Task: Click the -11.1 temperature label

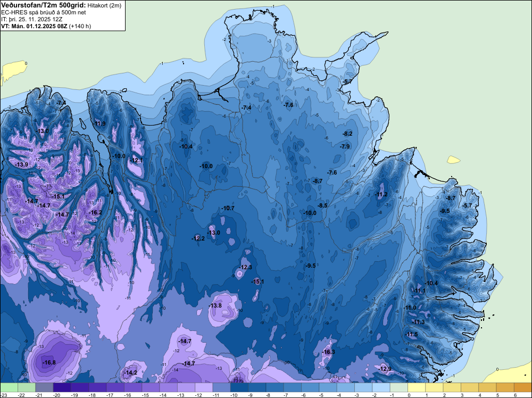Action: pyautogui.click(x=419, y=291)
